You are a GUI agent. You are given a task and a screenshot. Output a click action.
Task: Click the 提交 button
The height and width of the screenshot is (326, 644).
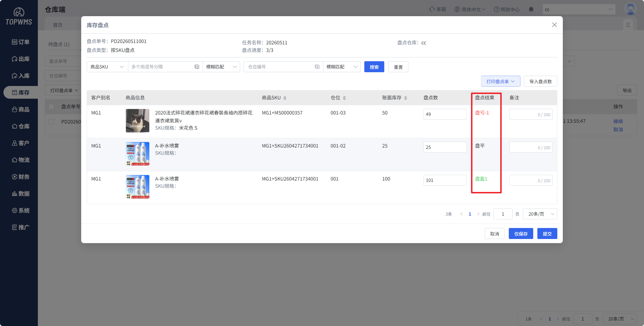pos(547,234)
